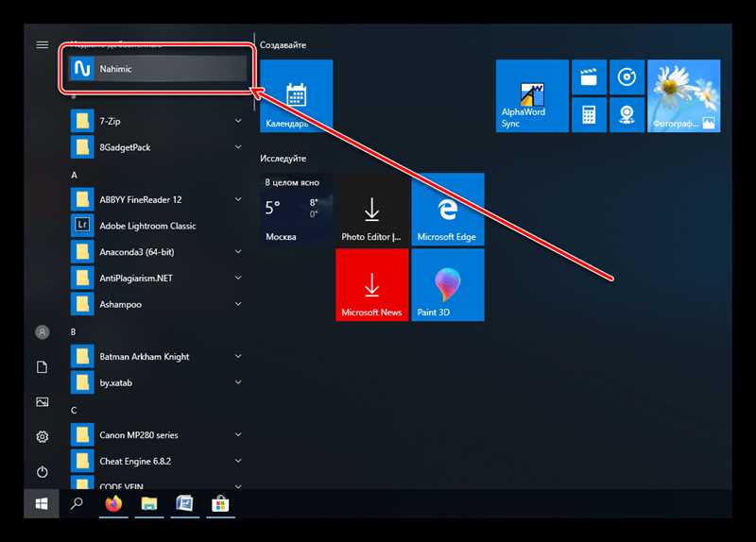Image resolution: width=756 pixels, height=542 pixels.
Task: Expand the ABBYY FineReader 12 chevron
Action: coord(238,199)
